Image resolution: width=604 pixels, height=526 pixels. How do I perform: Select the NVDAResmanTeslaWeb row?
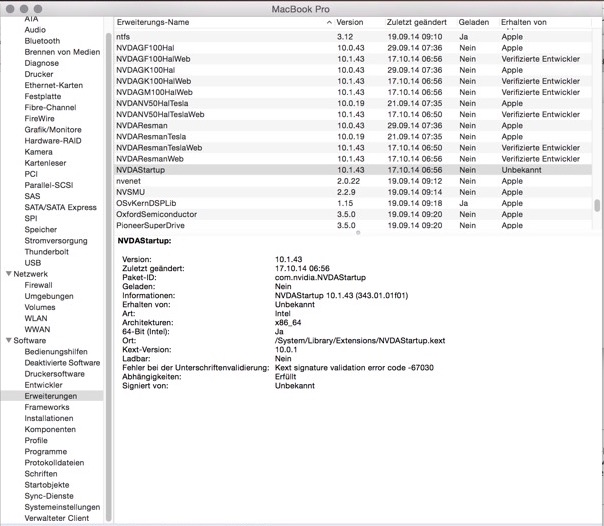[x=353, y=148]
